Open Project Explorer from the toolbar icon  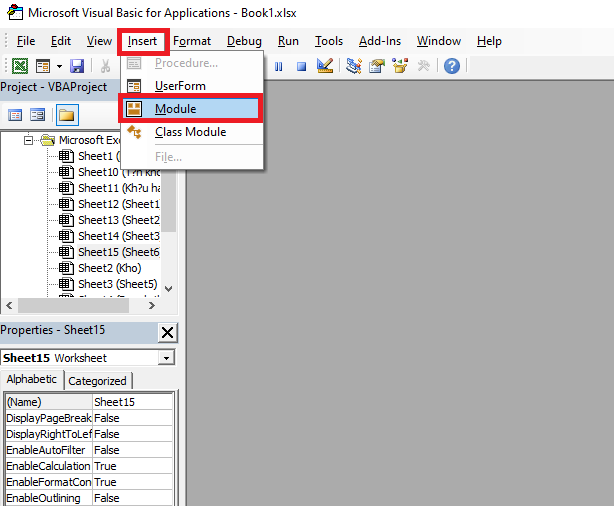[x=354, y=66]
